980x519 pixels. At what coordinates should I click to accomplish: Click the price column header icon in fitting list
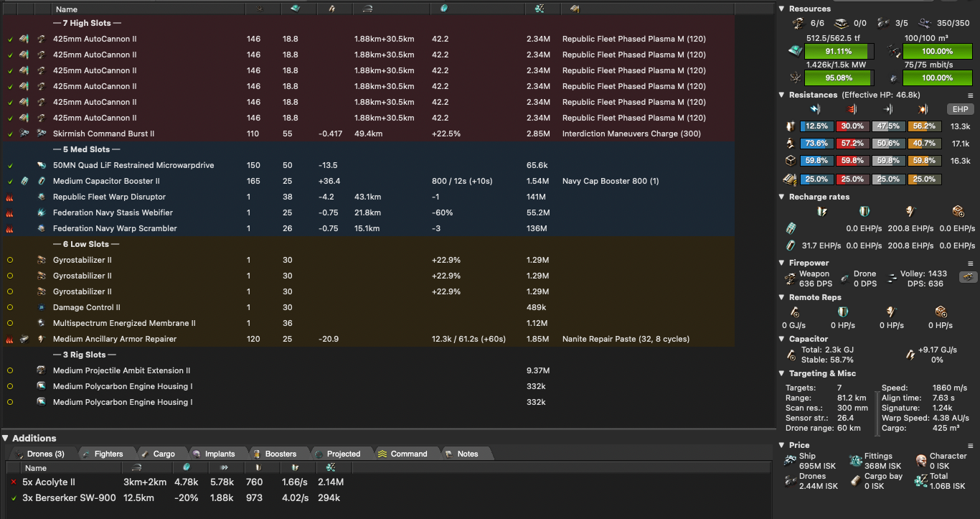[539, 9]
